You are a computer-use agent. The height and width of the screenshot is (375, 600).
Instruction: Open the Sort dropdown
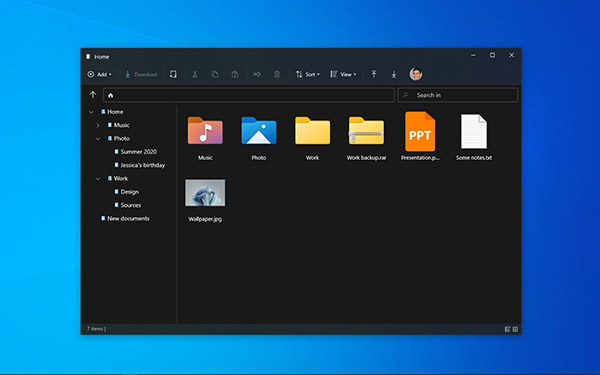click(x=307, y=74)
